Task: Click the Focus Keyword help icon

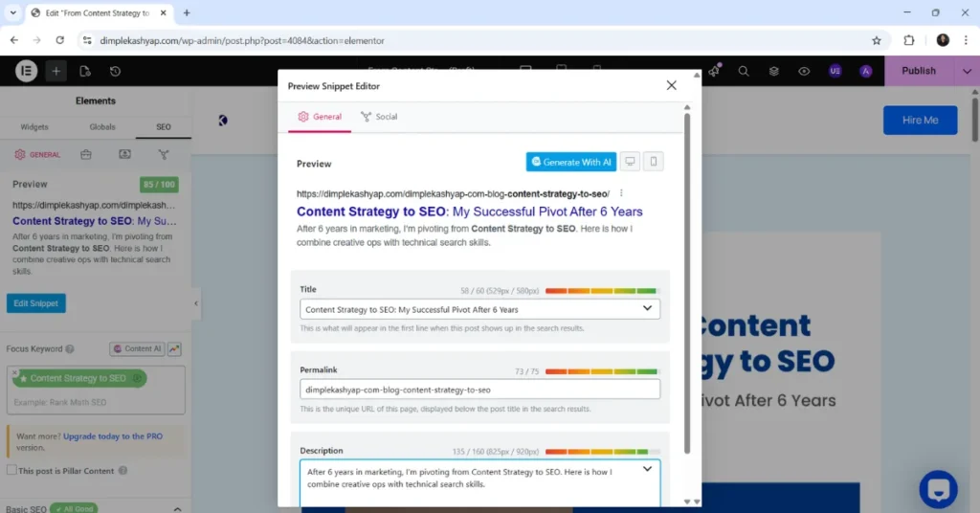Action: (x=70, y=348)
